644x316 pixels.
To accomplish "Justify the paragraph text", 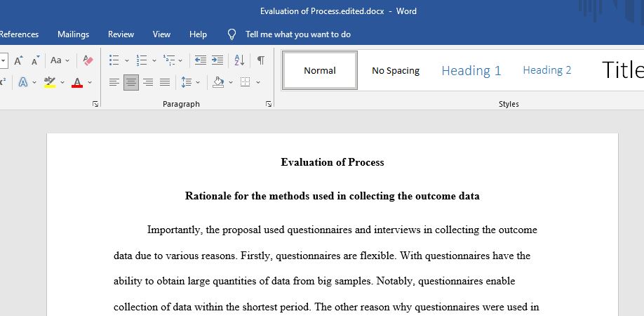I will click(165, 83).
